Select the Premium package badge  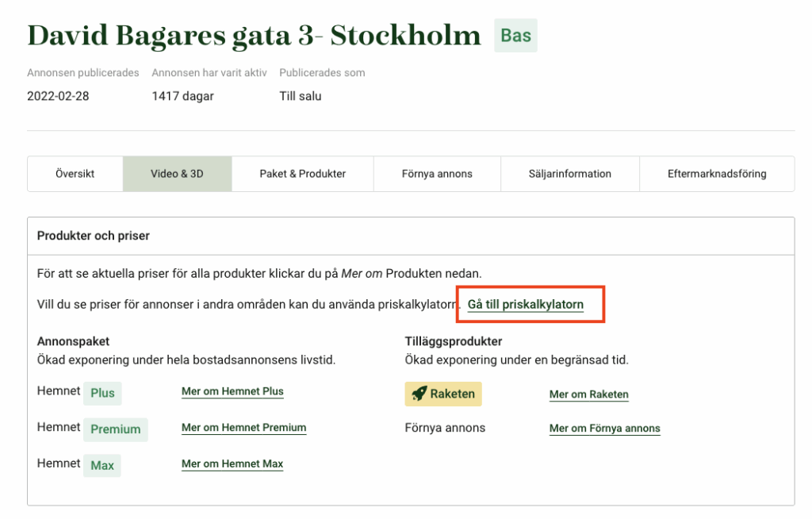point(115,429)
